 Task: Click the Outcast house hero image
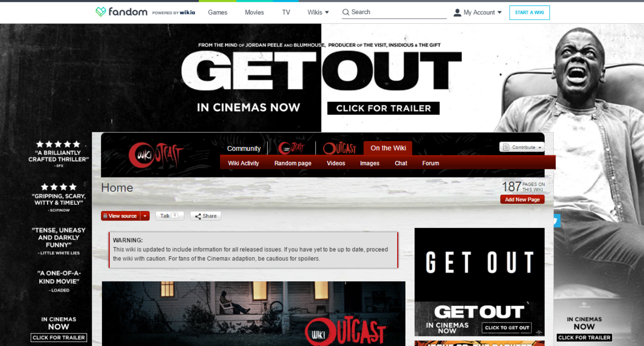(253, 313)
